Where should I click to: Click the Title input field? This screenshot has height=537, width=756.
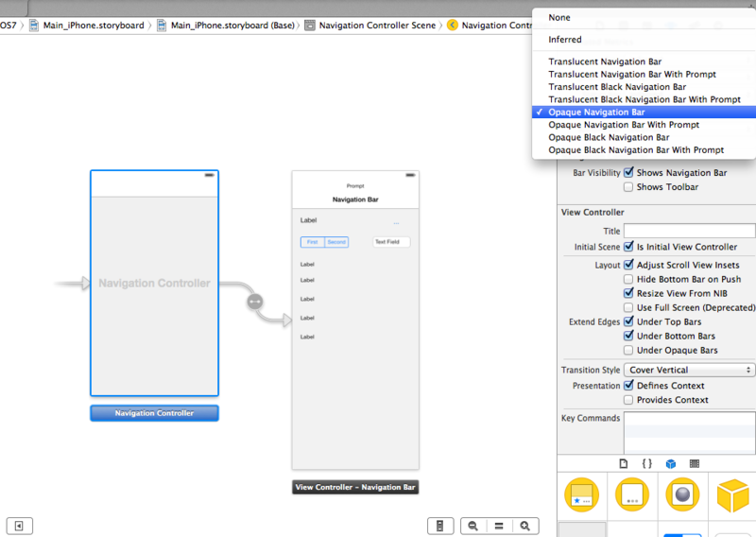(690, 231)
